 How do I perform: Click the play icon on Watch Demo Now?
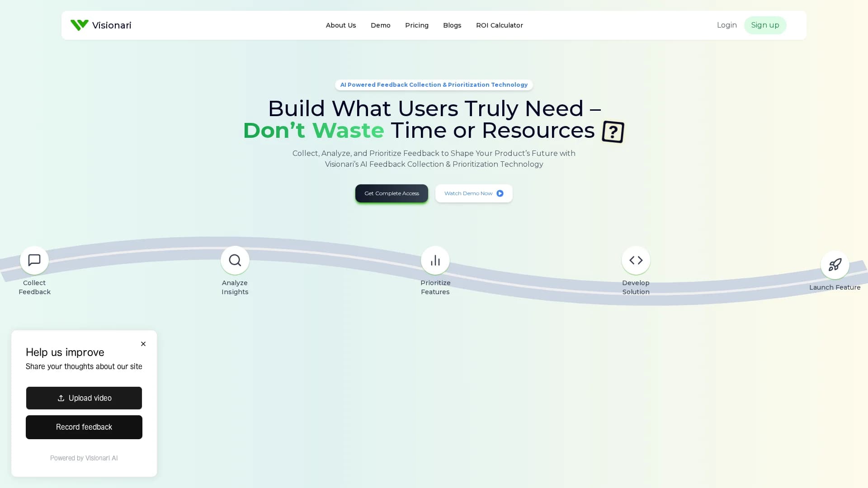(500, 193)
